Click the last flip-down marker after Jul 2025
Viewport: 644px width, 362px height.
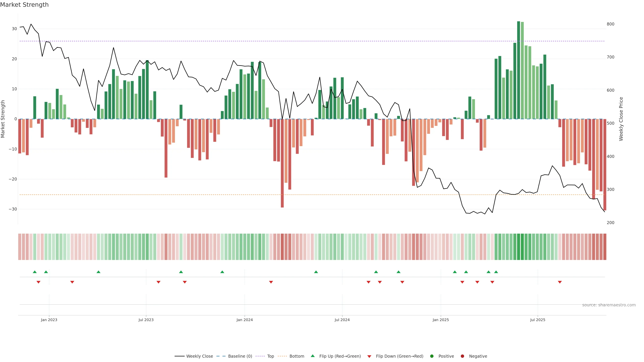coord(560,282)
